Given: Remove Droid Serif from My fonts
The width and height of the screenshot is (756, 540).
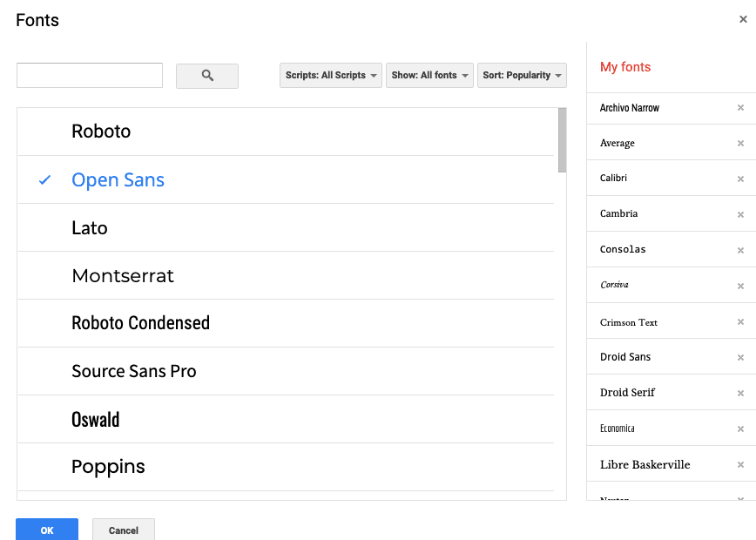Looking at the screenshot, I should 740,393.
